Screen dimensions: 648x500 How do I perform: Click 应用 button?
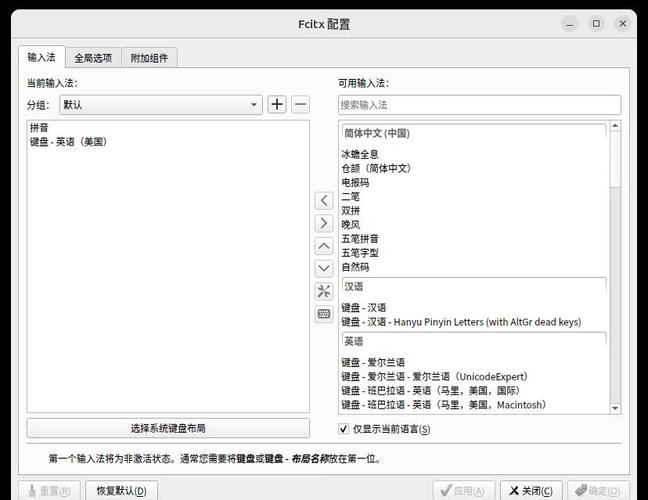tap(464, 490)
